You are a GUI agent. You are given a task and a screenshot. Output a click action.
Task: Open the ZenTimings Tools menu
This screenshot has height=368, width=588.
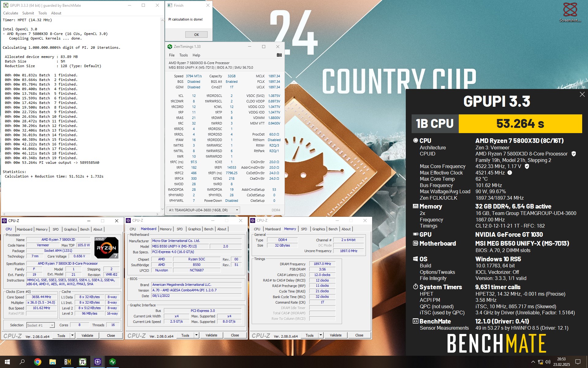[183, 55]
